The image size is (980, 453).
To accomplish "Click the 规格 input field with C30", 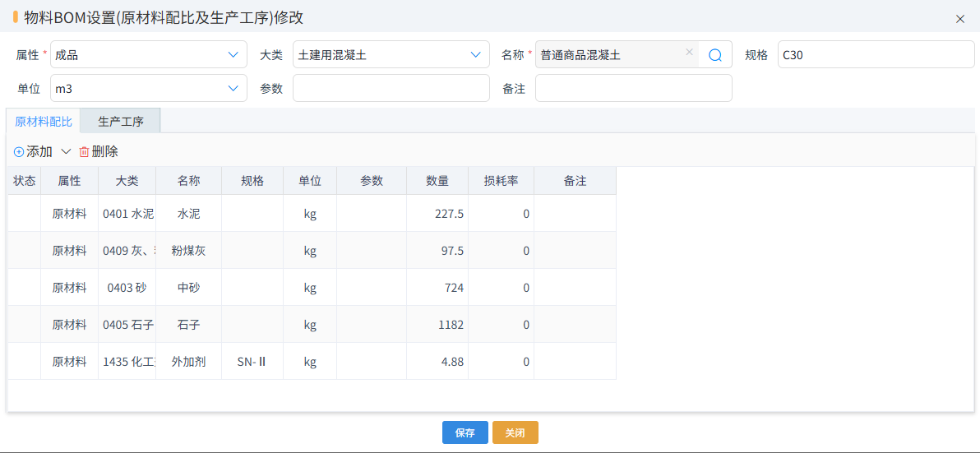I will coord(876,54).
